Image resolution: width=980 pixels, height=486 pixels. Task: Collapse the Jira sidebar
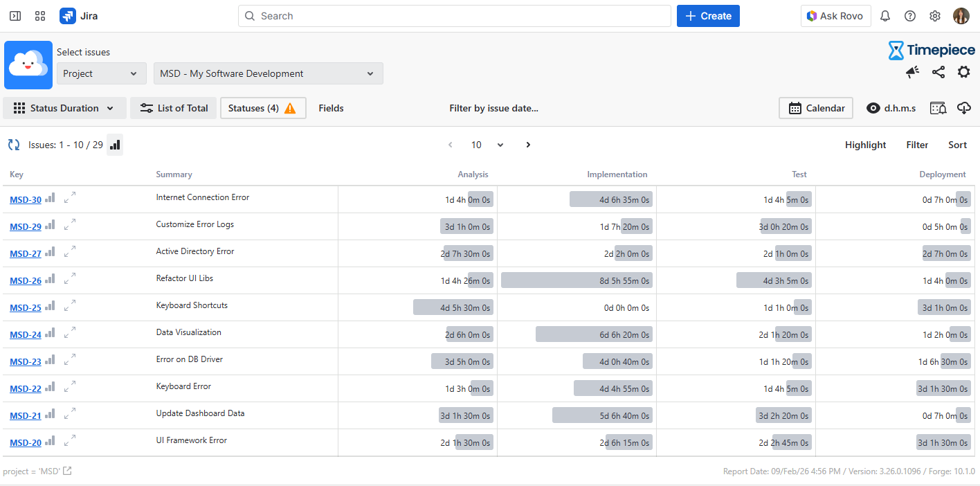click(x=15, y=16)
